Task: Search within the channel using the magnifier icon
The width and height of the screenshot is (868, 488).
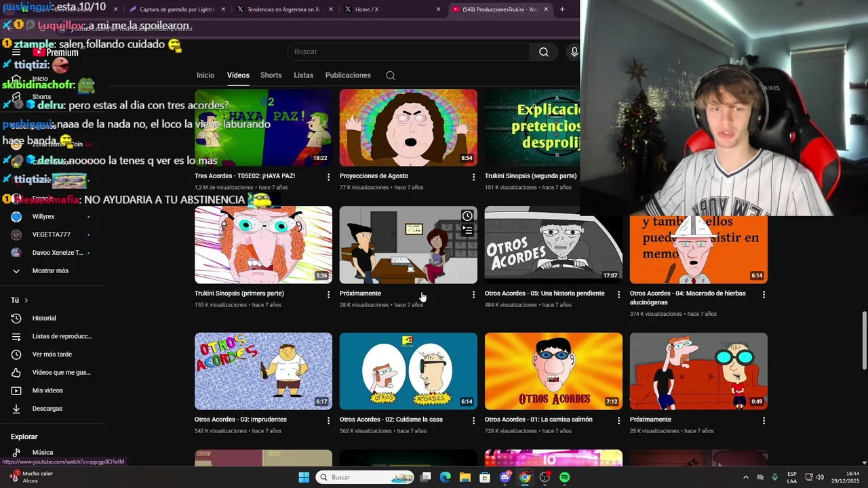Action: click(391, 75)
